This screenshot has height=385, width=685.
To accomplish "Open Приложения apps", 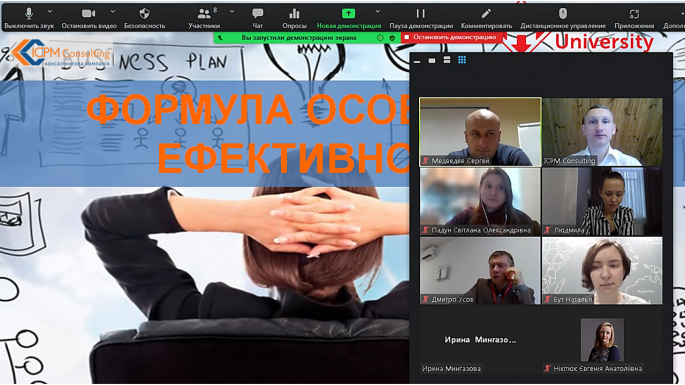I will (x=634, y=18).
